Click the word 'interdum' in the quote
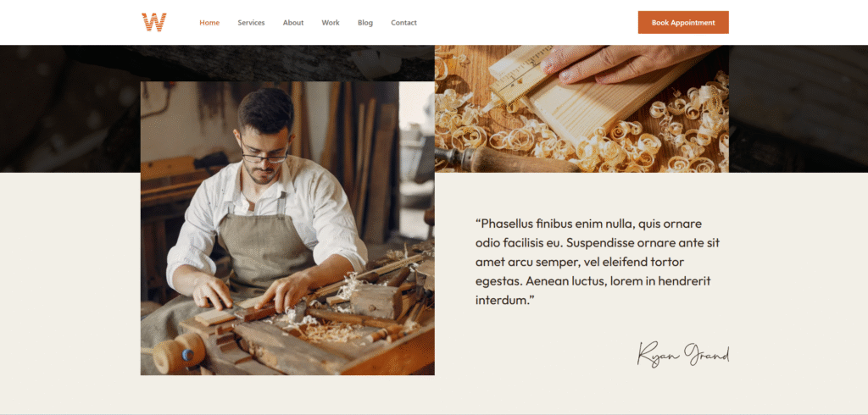 (500, 301)
